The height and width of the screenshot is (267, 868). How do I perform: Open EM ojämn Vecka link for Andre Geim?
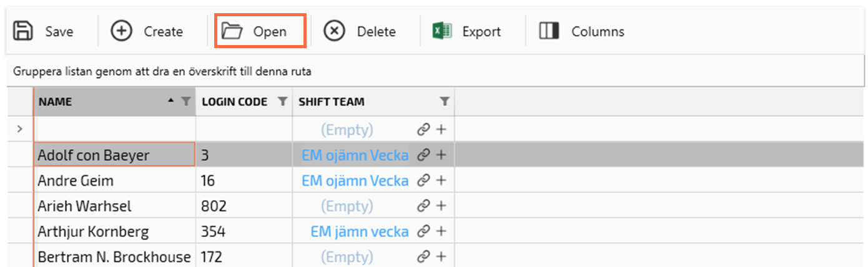(355, 181)
